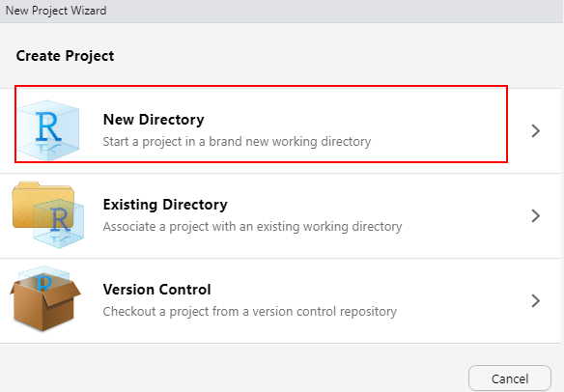Expand the New Directory chevron arrow
The height and width of the screenshot is (392, 564).
(536, 131)
